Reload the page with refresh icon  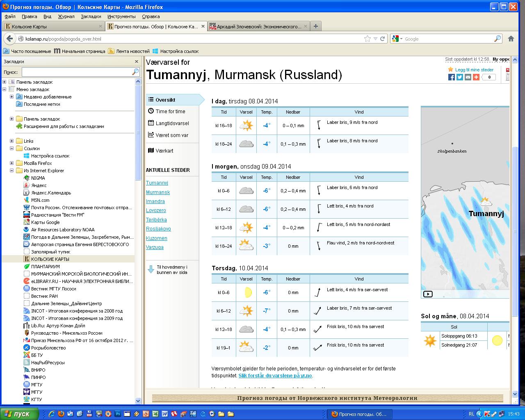click(x=382, y=39)
